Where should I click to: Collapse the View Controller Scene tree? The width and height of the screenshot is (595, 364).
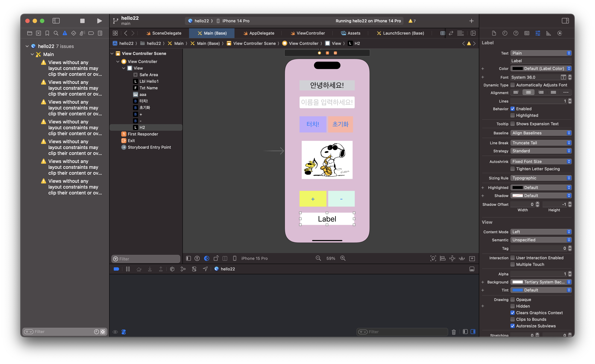[112, 53]
